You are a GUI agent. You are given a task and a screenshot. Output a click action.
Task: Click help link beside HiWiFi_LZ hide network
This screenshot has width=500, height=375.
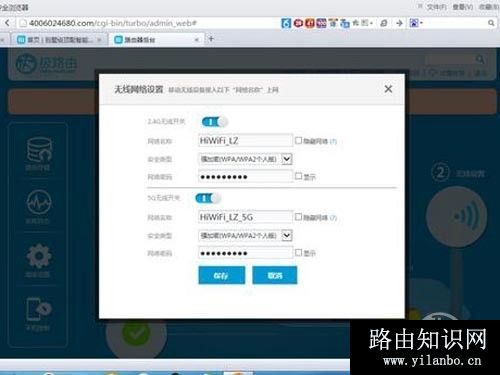point(333,142)
